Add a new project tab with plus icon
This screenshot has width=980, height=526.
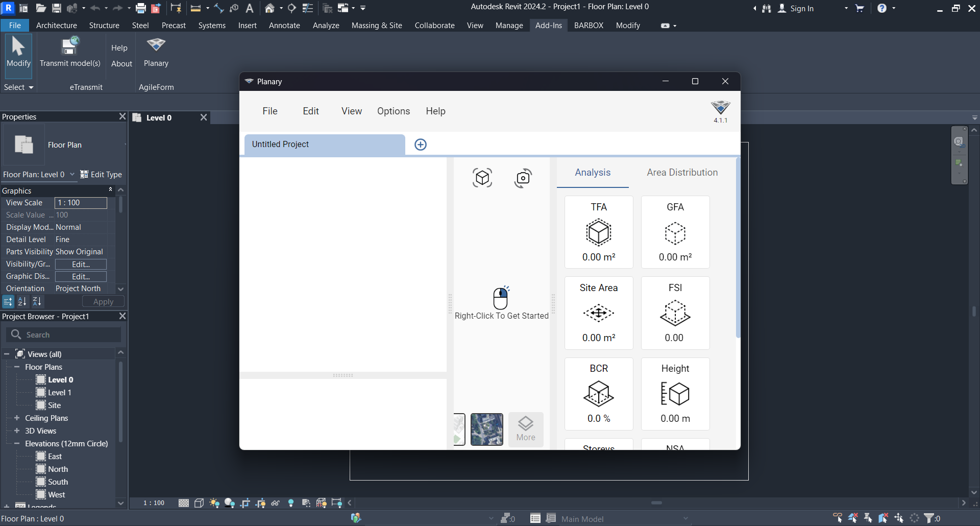click(x=421, y=145)
